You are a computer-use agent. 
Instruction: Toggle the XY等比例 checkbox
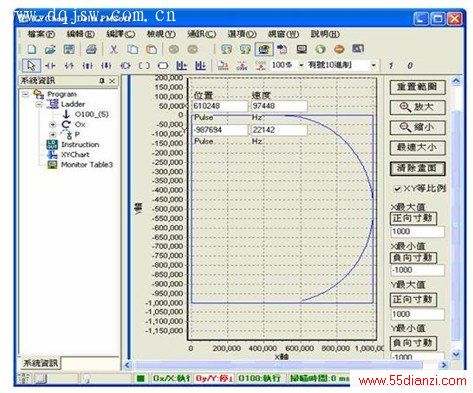(x=397, y=189)
